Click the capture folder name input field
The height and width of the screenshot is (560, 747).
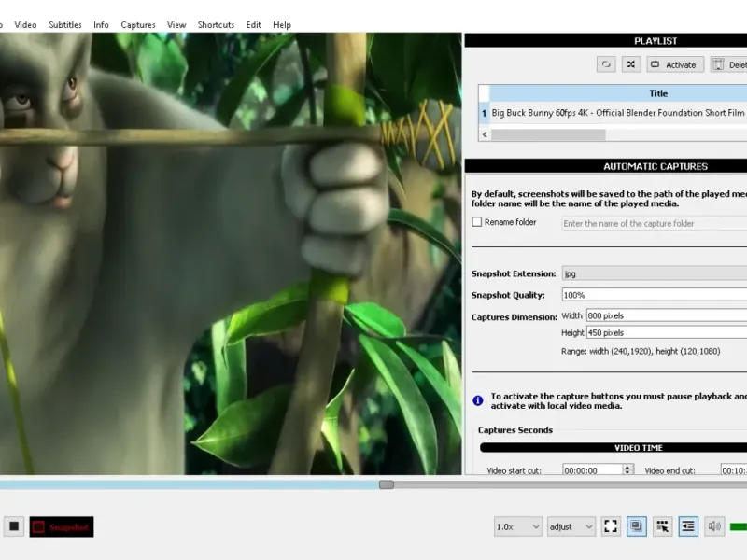click(654, 223)
